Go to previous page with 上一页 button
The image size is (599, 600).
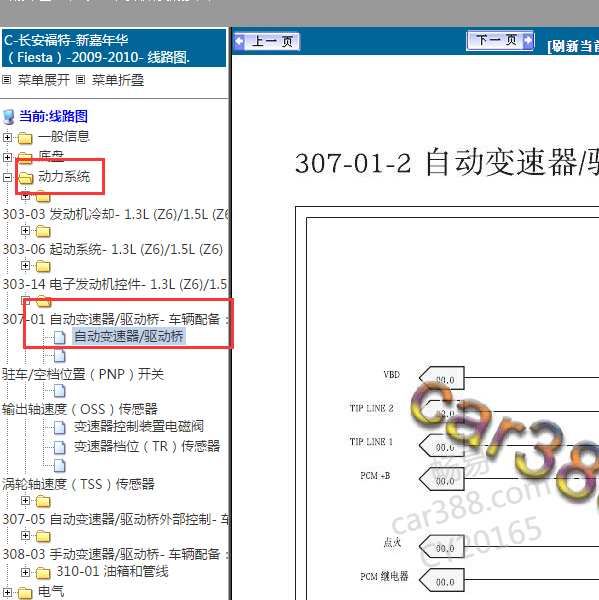pyautogui.click(x=267, y=41)
